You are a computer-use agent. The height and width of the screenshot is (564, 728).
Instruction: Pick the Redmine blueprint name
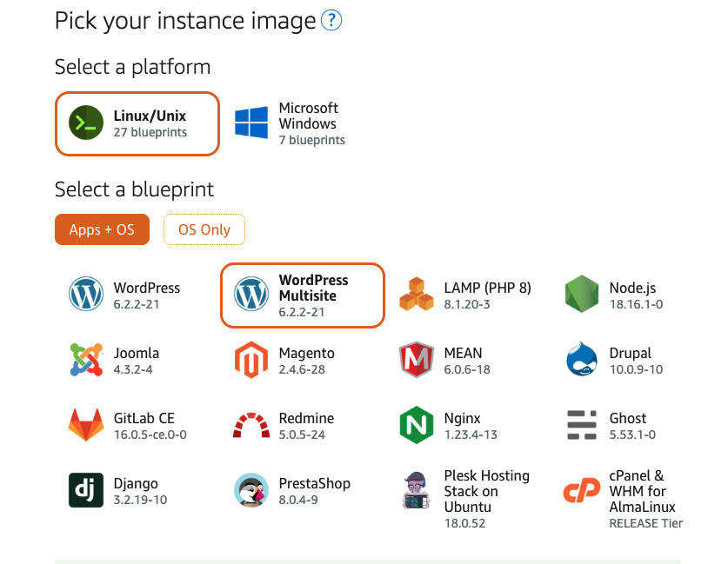tap(306, 418)
